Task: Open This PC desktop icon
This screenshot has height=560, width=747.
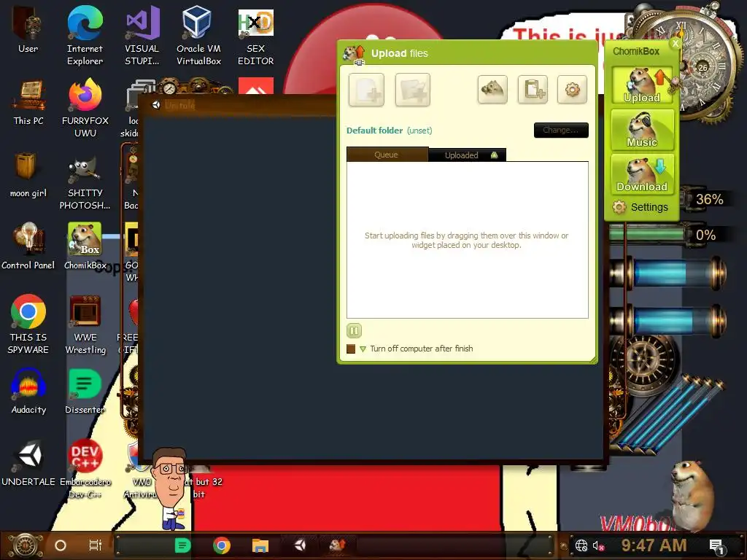Action: click(x=28, y=102)
